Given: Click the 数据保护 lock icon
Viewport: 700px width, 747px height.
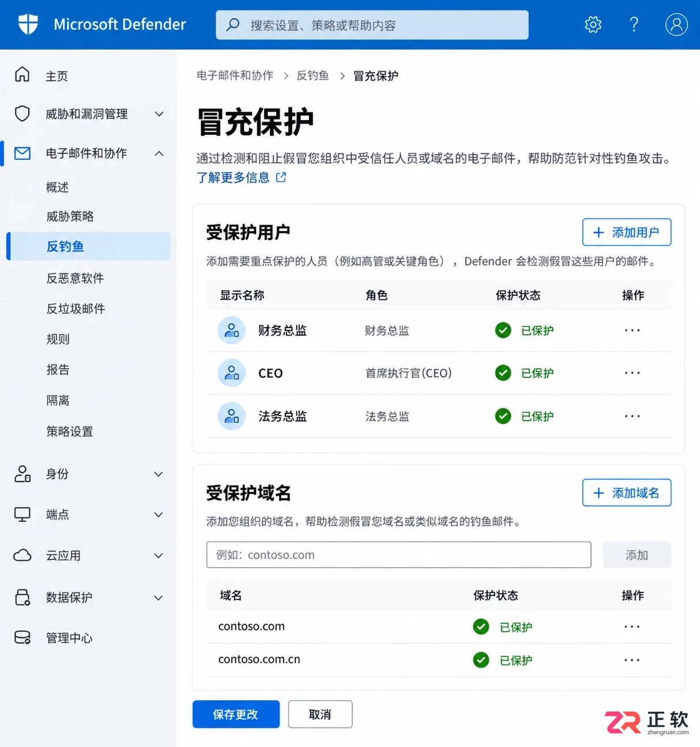Looking at the screenshot, I should pyautogui.click(x=22, y=597).
